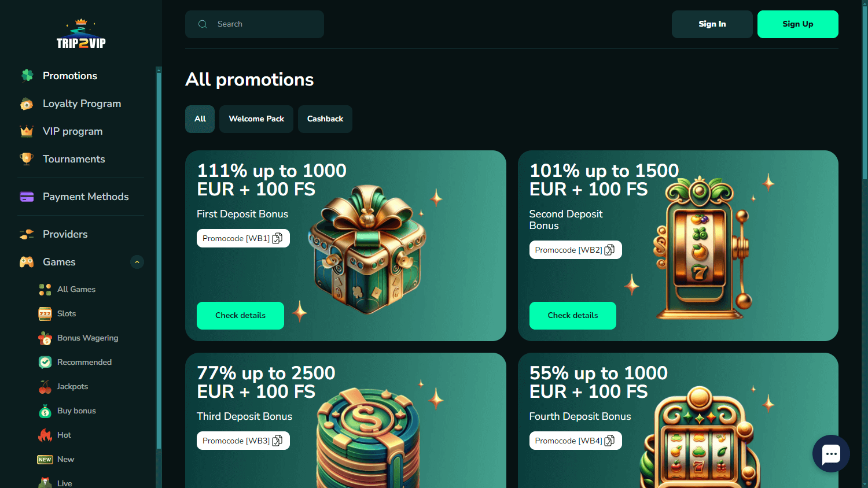868x488 pixels.
Task: Select the Welcome Pack filter tab
Action: pos(256,119)
